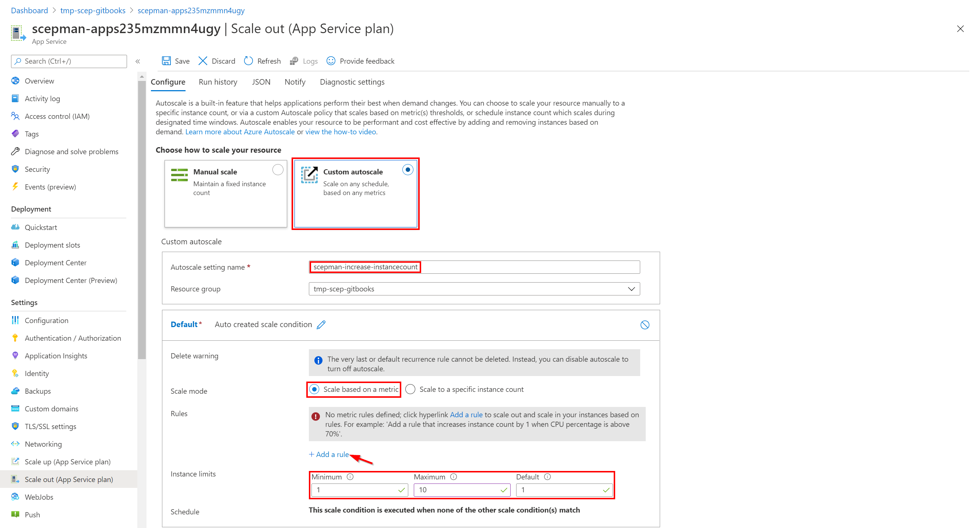This screenshot has height=528, width=980.
Task: Click the Minimum instance limit field
Action: tap(360, 490)
